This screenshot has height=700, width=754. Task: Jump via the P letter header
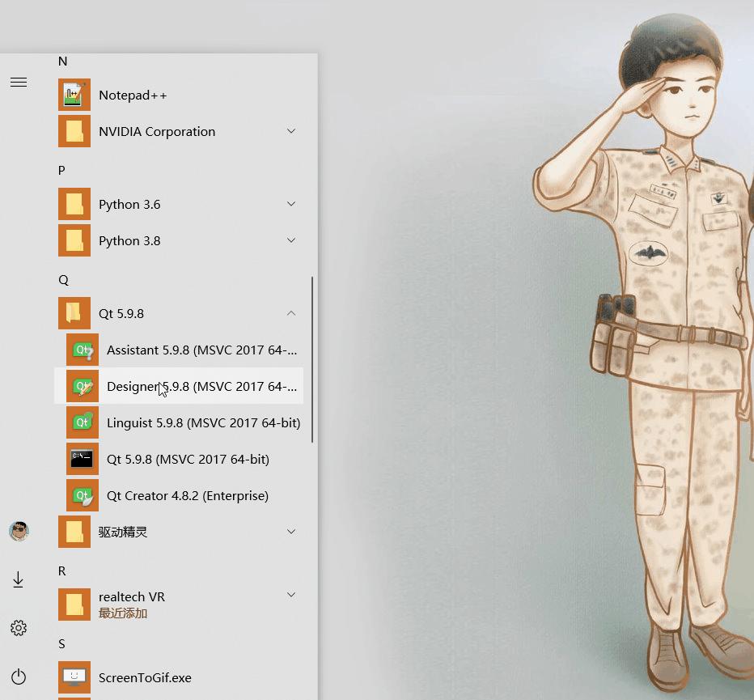[61, 171]
